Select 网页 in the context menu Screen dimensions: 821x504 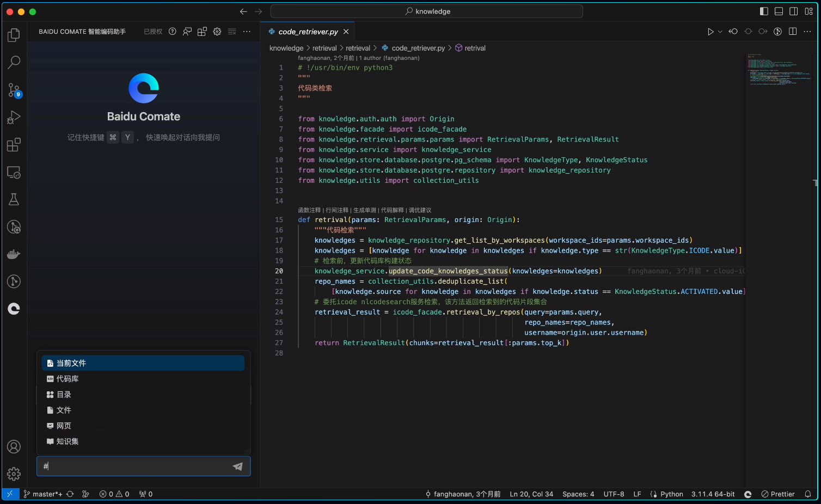143,426
